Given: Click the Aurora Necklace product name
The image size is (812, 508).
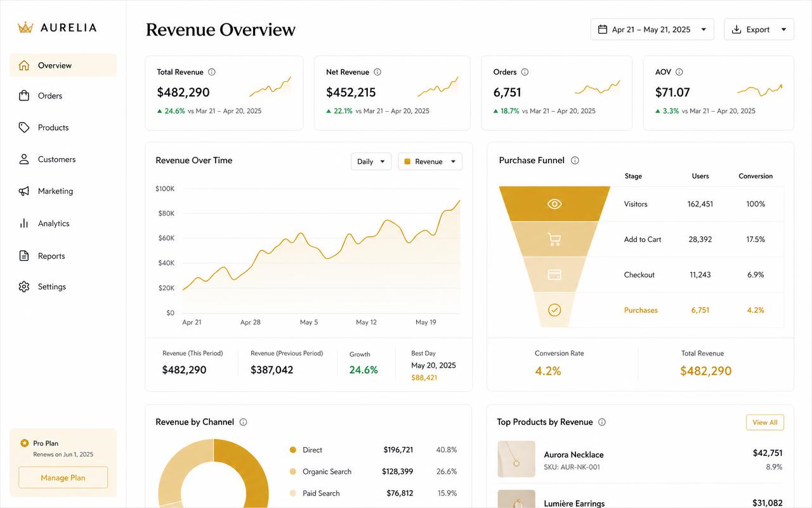Looking at the screenshot, I should click(573, 455).
